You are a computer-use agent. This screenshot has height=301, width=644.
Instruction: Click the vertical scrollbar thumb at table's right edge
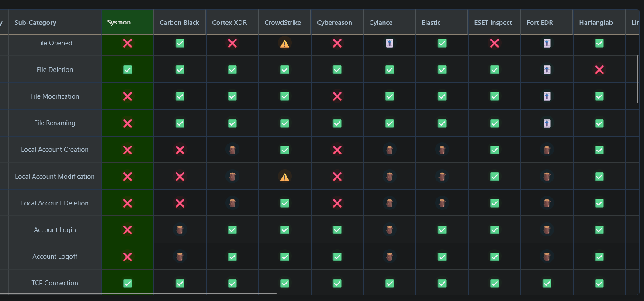638,79
